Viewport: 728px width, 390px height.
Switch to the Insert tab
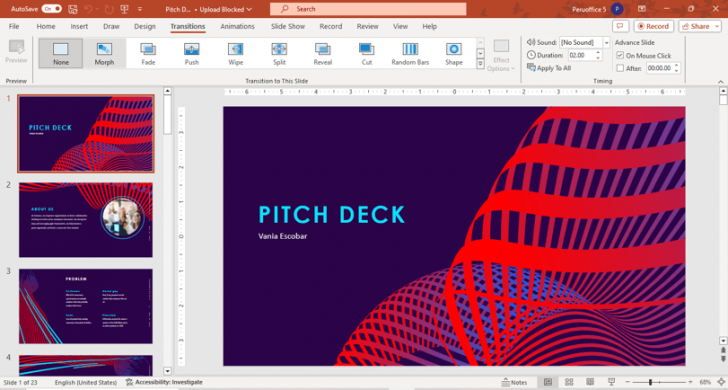tap(79, 26)
